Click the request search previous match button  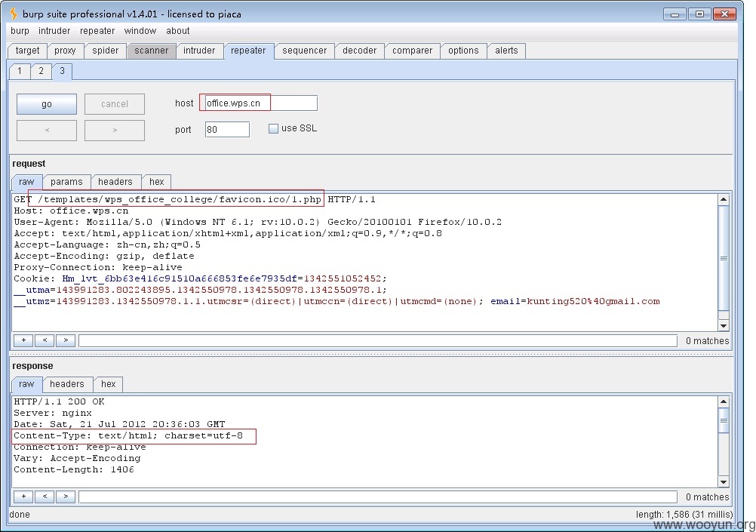click(45, 340)
